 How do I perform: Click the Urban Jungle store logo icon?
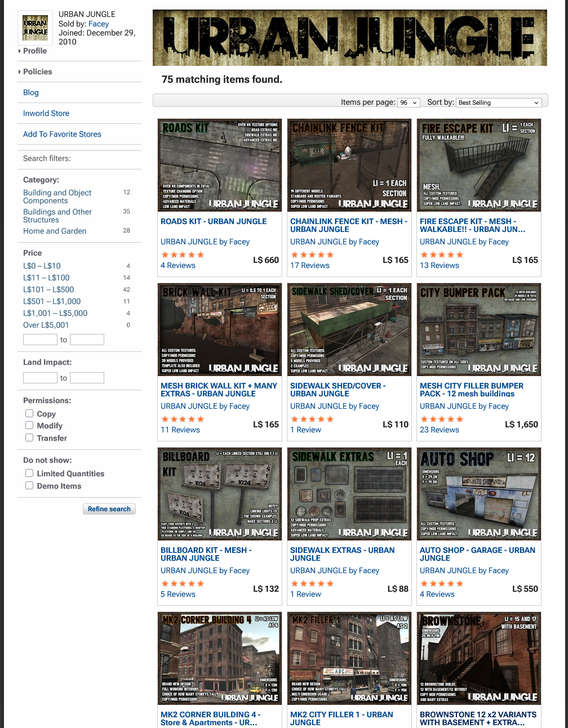point(35,28)
